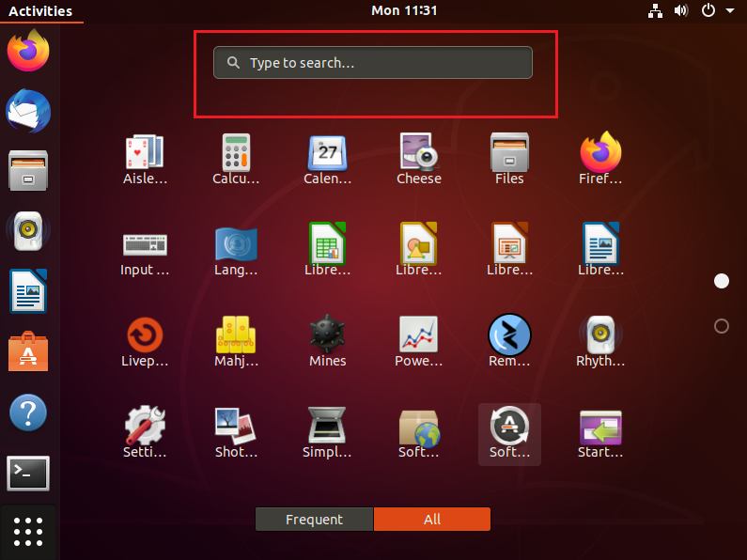This screenshot has width=747, height=560.
Task: Click the Type to search field
Action: pyautogui.click(x=373, y=63)
